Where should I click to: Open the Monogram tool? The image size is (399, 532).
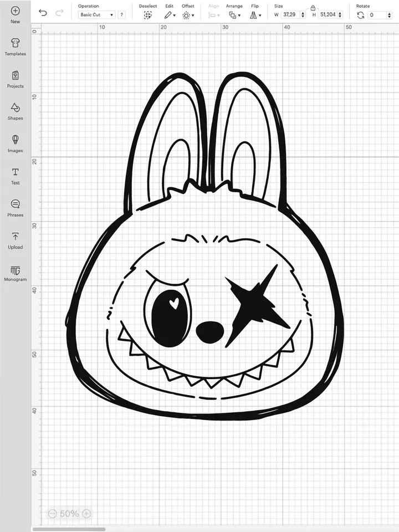(x=15, y=270)
